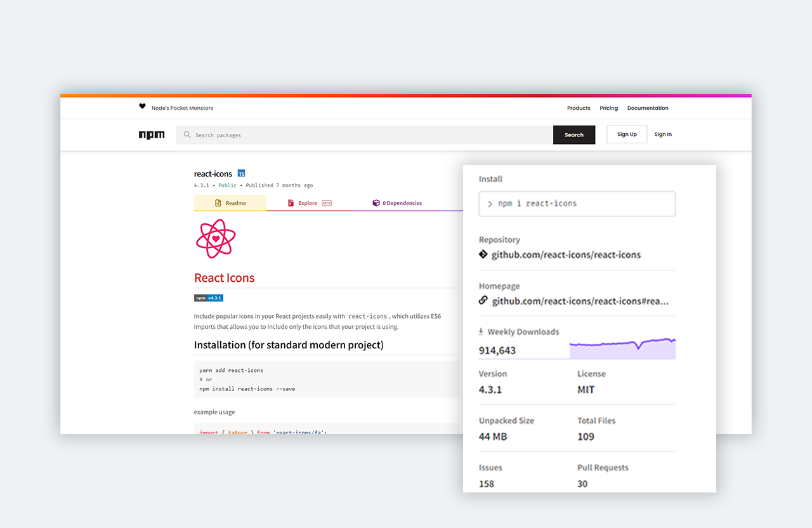
Task: Click the Readme tab document icon
Action: 218,203
